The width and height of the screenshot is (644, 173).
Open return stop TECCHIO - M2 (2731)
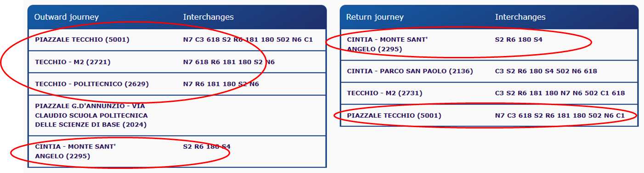point(384,93)
